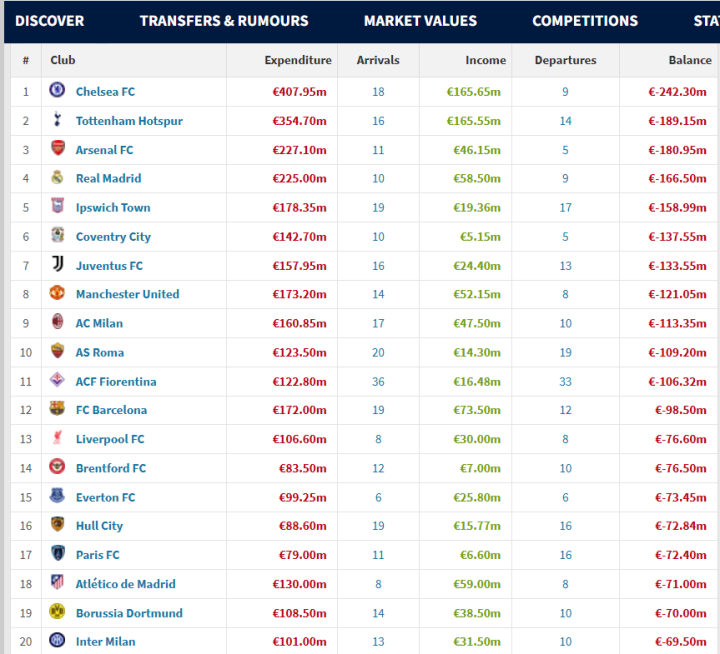Image resolution: width=720 pixels, height=654 pixels.
Task: Click the Tottenham Hotspur crest icon
Action: point(57,119)
